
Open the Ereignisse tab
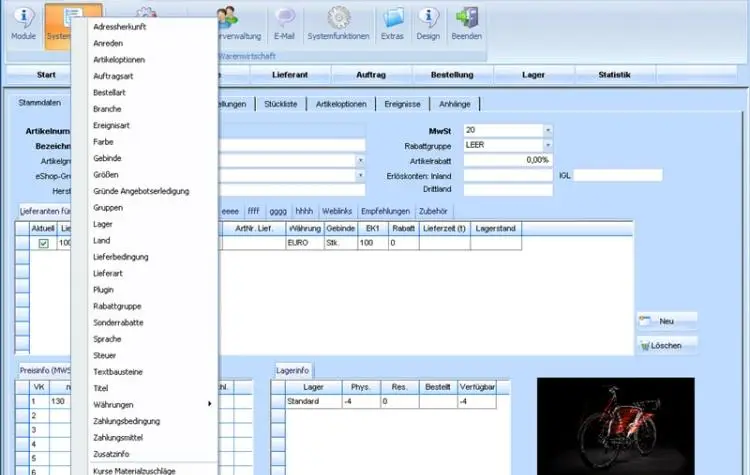(x=402, y=104)
